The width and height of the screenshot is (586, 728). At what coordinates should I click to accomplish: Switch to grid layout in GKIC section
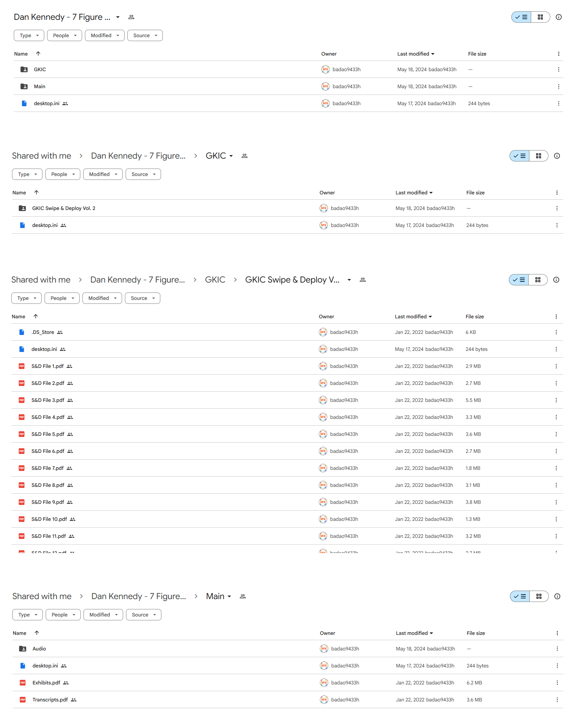539,156
